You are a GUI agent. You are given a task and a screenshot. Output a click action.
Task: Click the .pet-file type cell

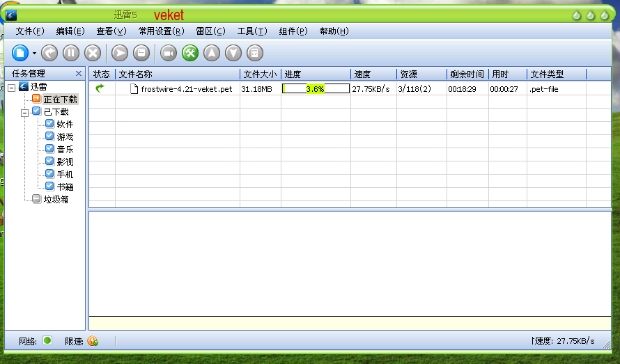tap(543, 89)
